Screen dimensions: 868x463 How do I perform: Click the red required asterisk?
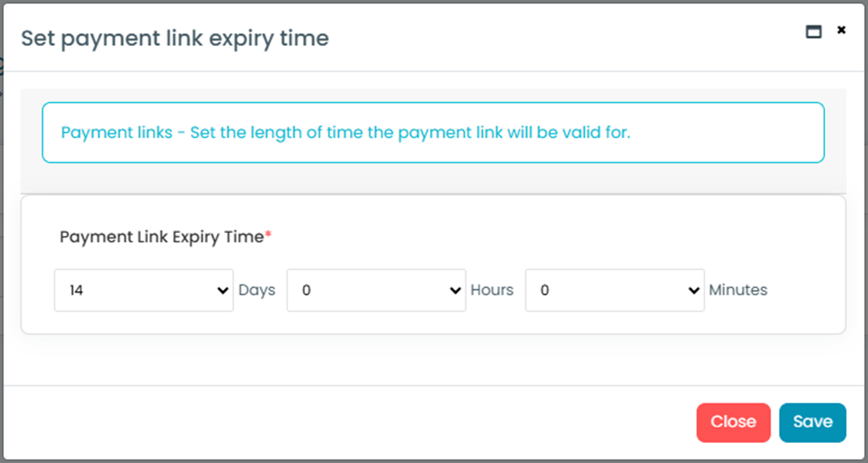268,236
